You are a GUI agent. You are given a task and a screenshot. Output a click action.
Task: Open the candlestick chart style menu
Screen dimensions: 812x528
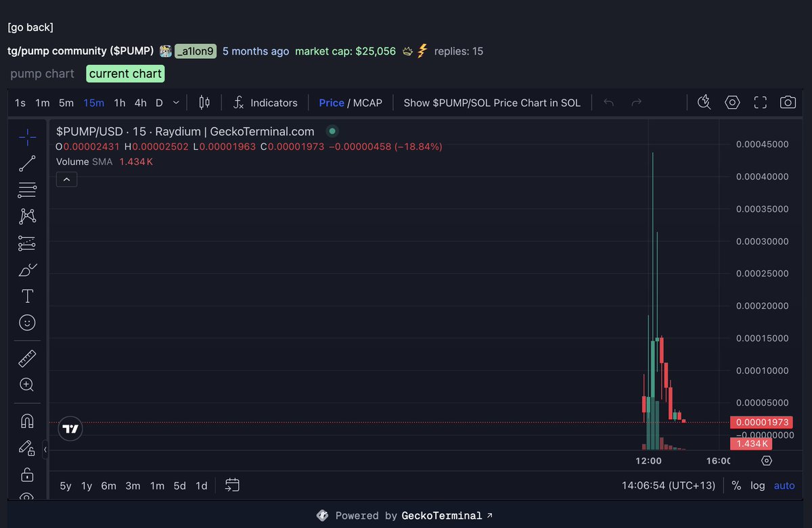[204, 103]
